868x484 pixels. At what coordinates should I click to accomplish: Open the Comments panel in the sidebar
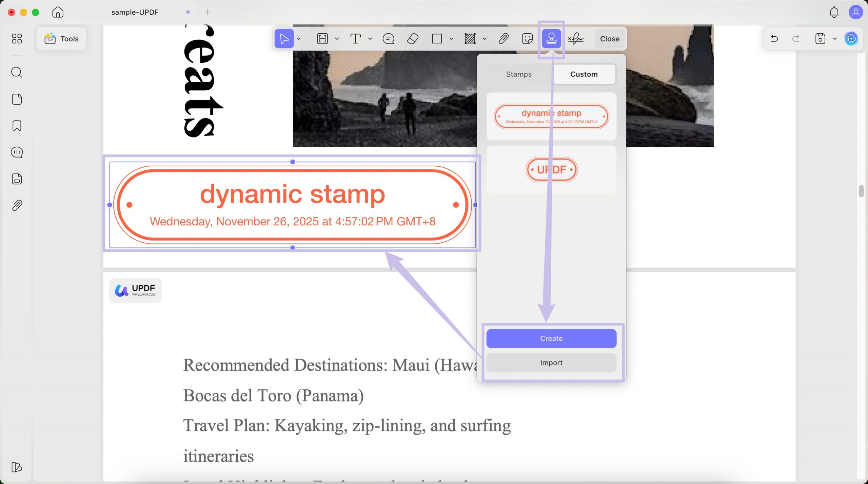pyautogui.click(x=16, y=152)
